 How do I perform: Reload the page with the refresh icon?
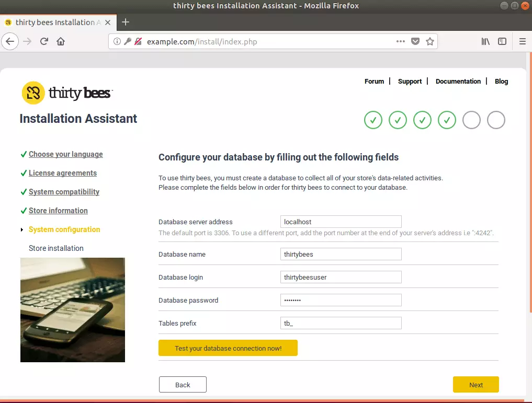pos(44,41)
